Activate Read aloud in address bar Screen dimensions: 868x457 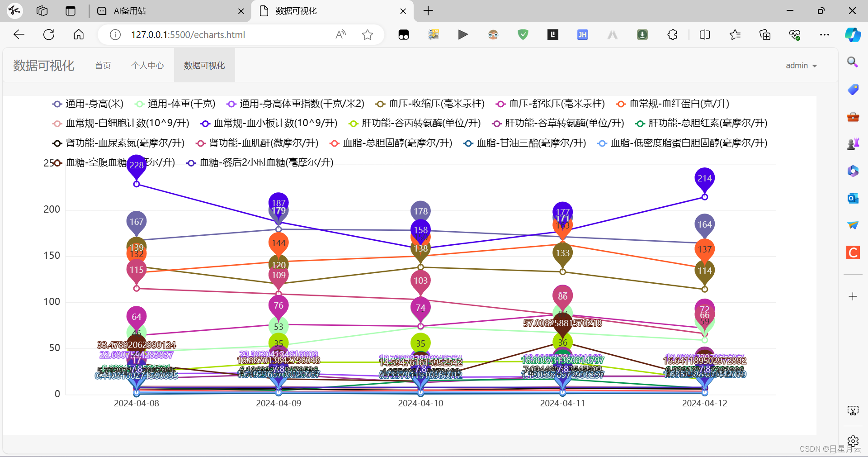[341, 35]
